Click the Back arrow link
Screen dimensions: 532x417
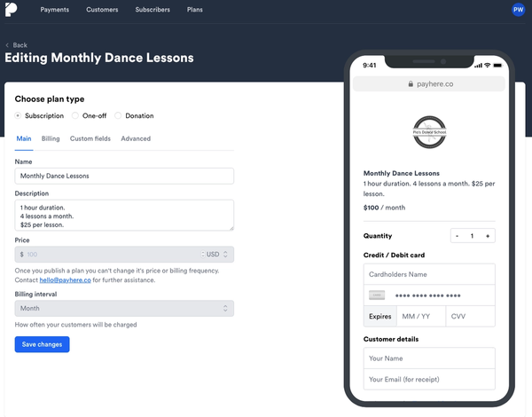(x=17, y=44)
